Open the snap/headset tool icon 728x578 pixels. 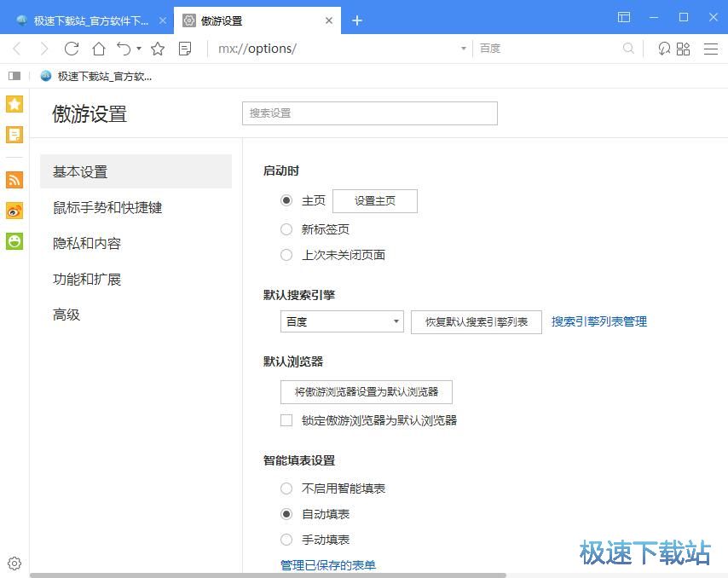(x=664, y=49)
